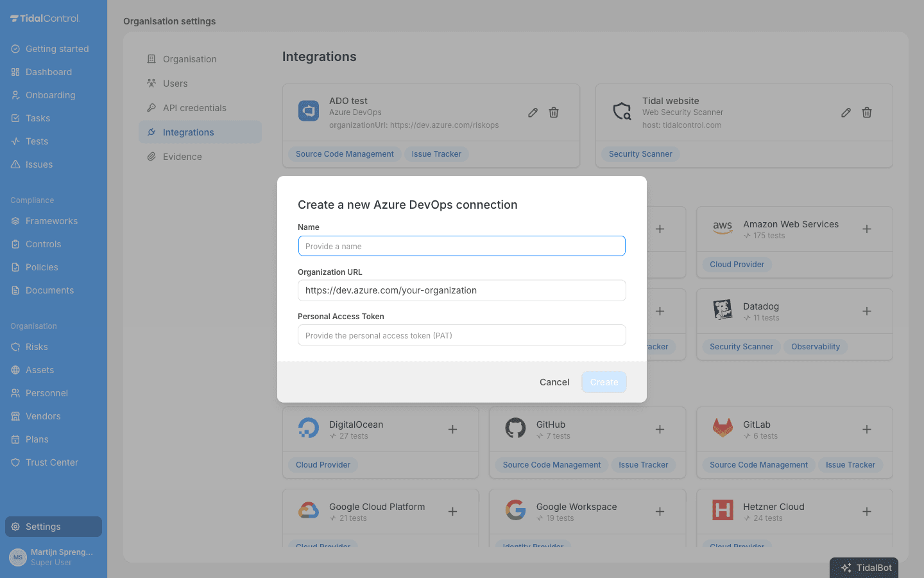Click the Plans calendar icon
This screenshot has height=578, width=924.
click(15, 439)
